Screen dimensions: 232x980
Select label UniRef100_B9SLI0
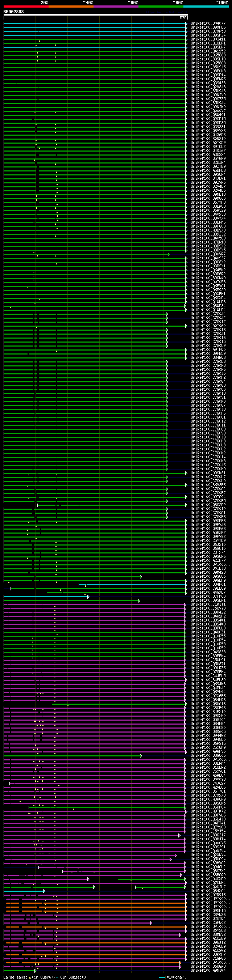pyautogui.click(x=208, y=59)
